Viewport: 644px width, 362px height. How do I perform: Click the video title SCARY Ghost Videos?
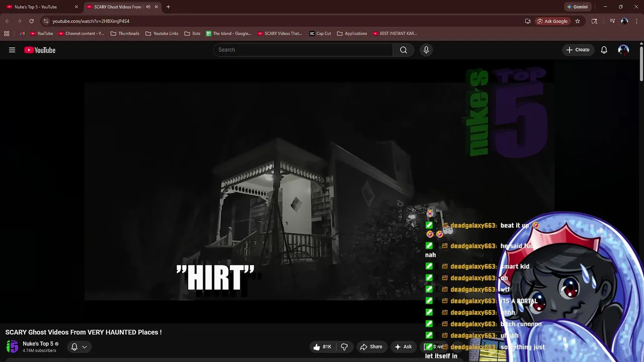(x=84, y=332)
